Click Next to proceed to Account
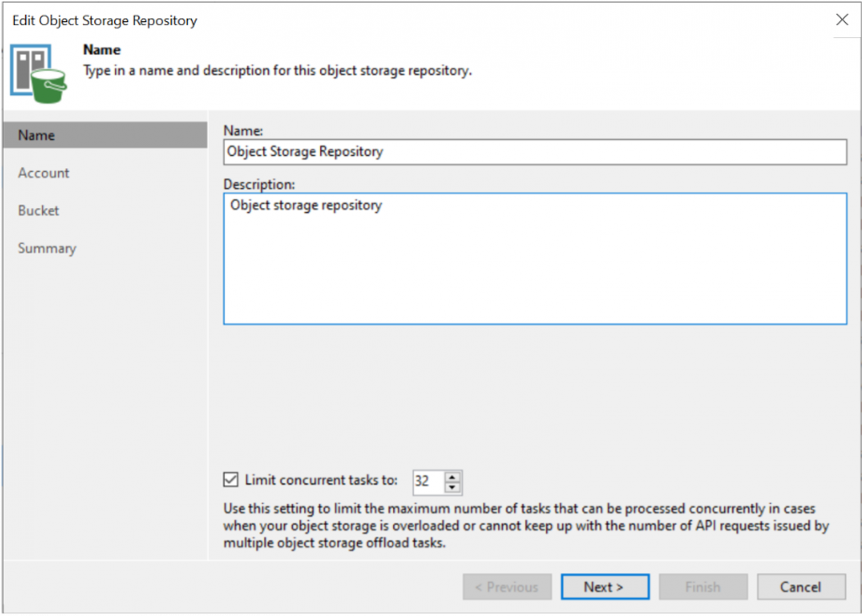The height and width of the screenshot is (616, 863). (605, 586)
